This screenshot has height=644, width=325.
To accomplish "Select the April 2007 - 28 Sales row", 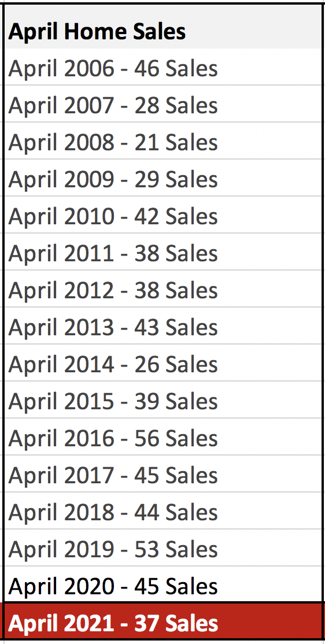I will click(x=162, y=104).
